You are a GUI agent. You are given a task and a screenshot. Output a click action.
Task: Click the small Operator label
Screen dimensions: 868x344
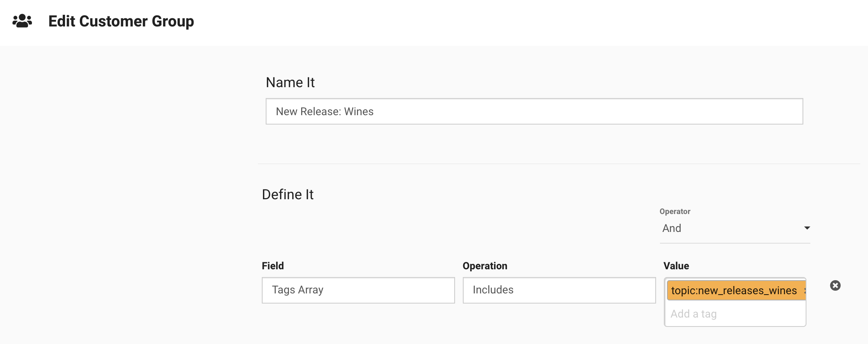[x=674, y=211]
